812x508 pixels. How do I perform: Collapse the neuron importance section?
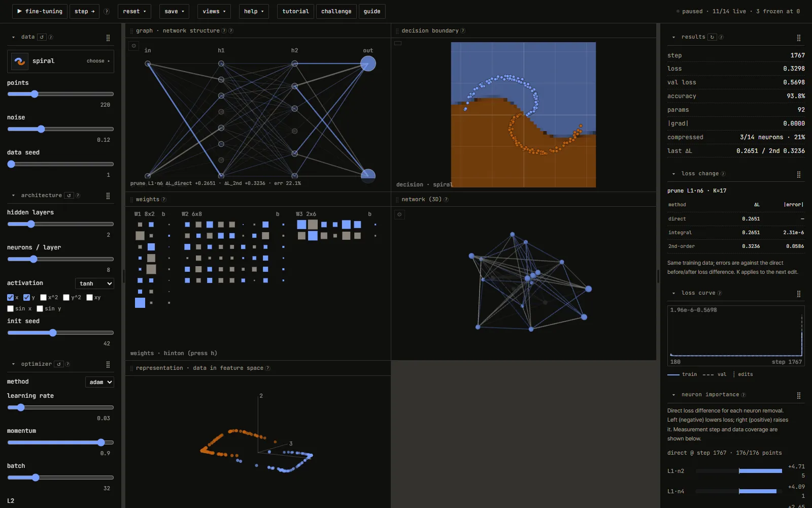pyautogui.click(x=673, y=395)
